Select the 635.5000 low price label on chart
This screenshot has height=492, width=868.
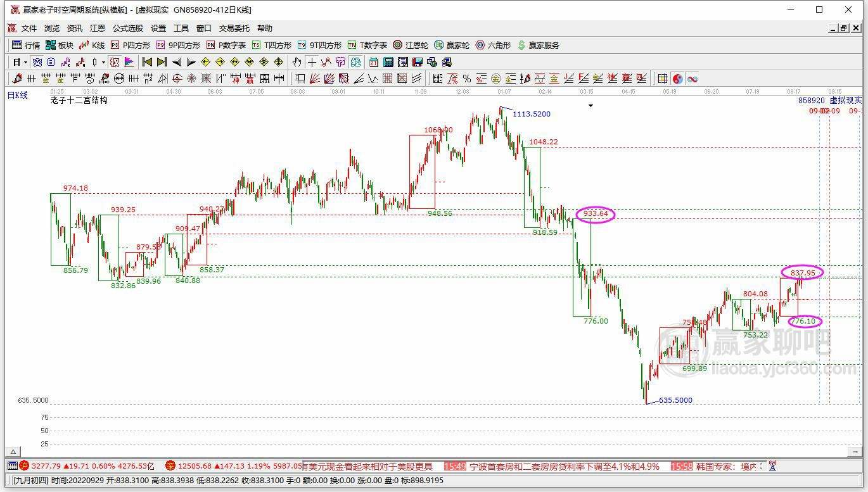(x=675, y=400)
